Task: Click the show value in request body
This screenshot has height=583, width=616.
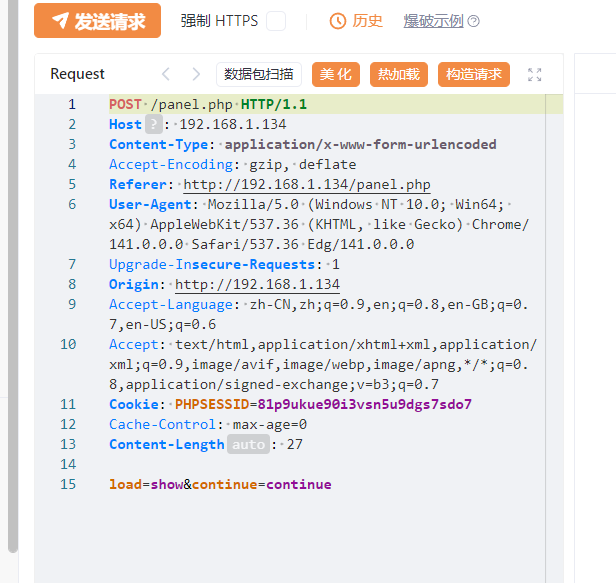Action: point(167,484)
